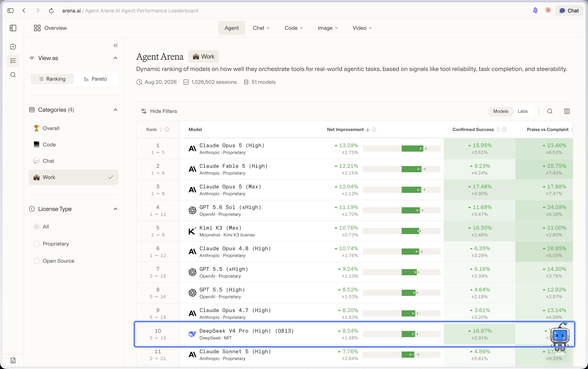Click the "51 models" count
The height and width of the screenshot is (369, 588).
pos(260,82)
